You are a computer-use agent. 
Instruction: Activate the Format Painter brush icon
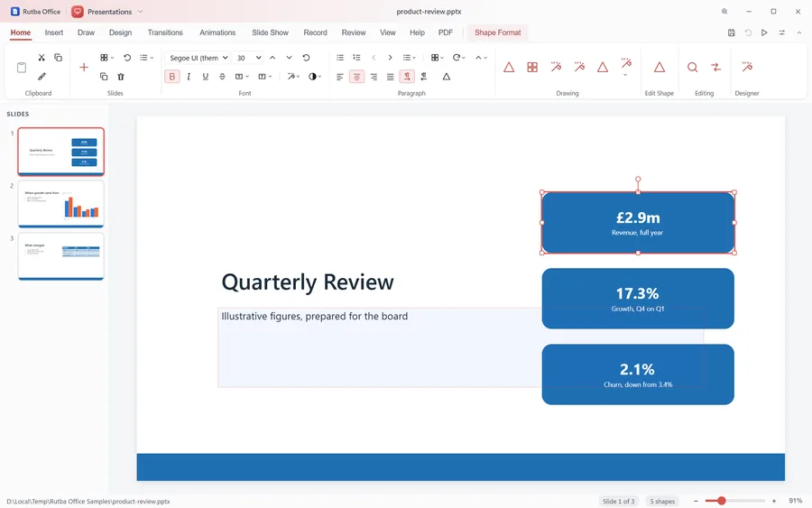click(x=42, y=77)
